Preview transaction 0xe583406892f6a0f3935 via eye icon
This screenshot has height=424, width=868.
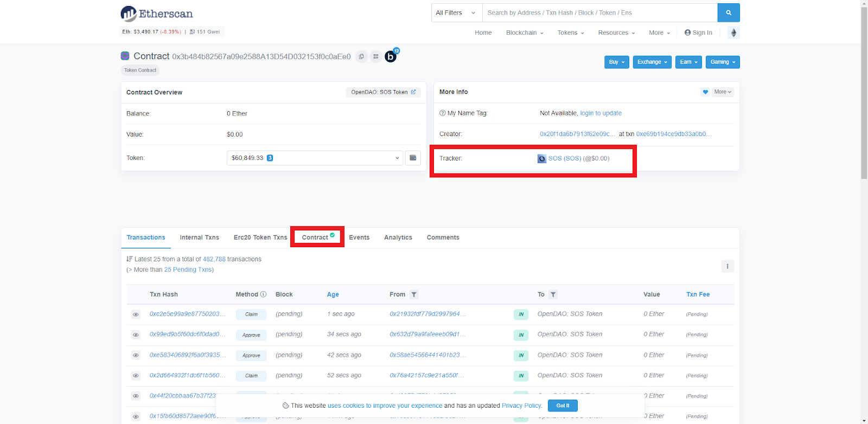coord(136,355)
